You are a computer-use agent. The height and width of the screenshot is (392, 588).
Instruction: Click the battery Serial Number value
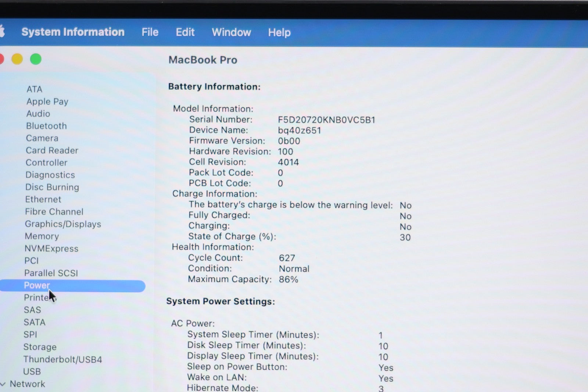tap(326, 120)
